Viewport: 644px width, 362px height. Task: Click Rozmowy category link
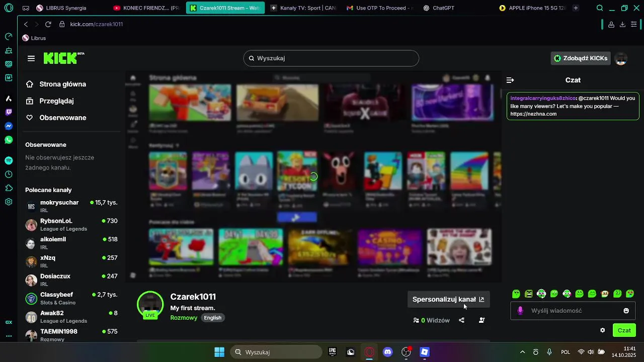coord(184,318)
